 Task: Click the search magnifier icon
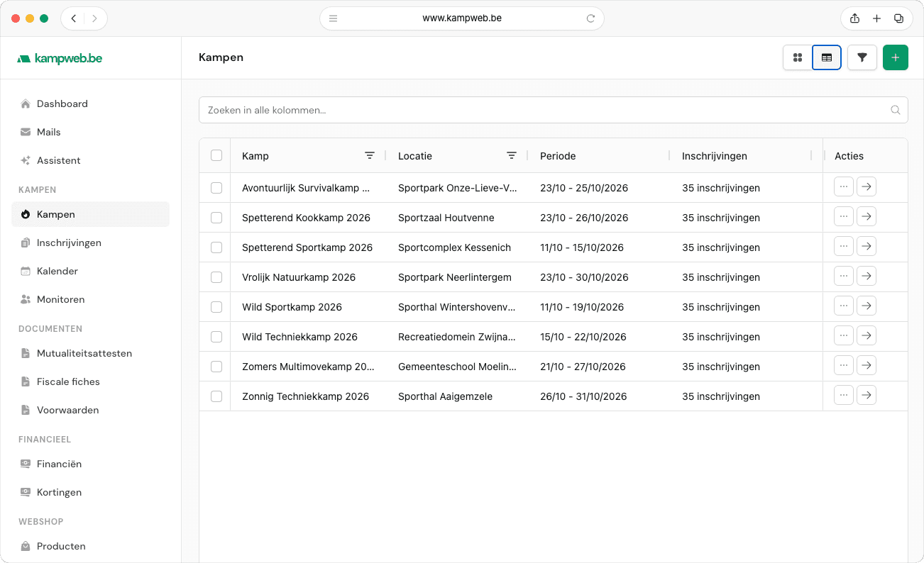896,110
